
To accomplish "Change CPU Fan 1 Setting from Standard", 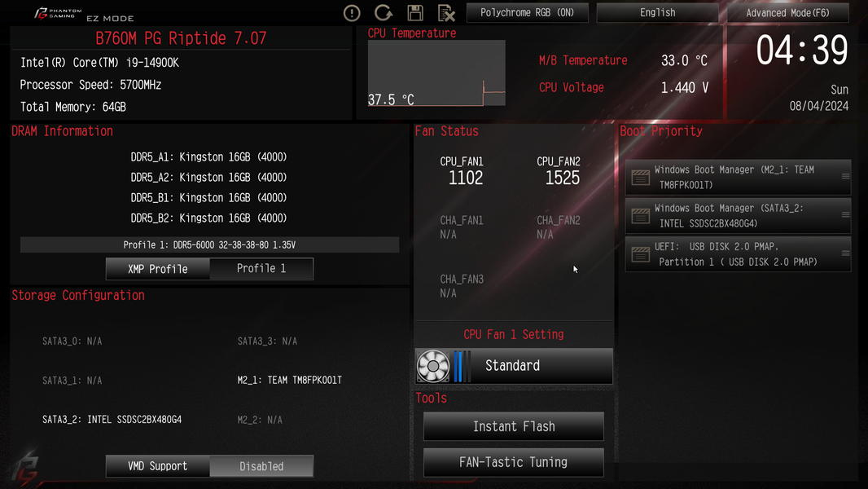I will [514, 366].
